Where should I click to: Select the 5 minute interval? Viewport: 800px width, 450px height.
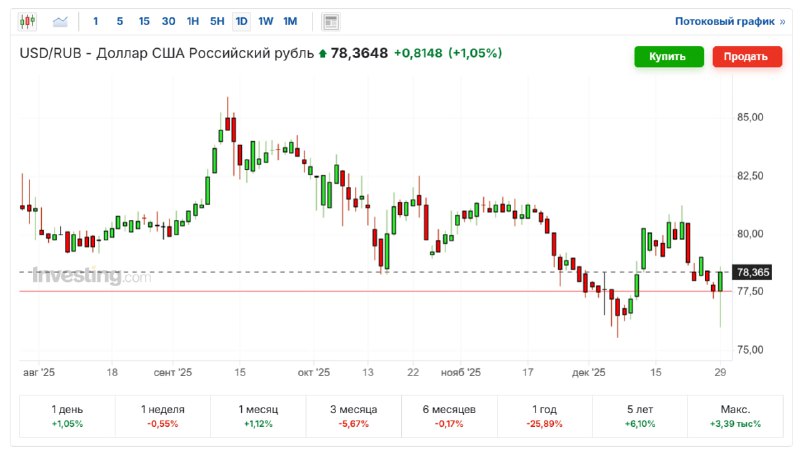point(120,21)
